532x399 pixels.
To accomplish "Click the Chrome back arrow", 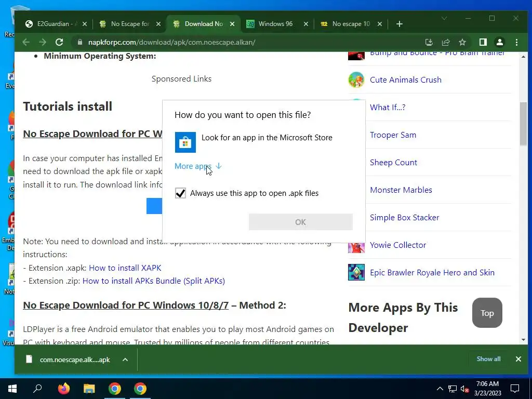I will click(x=26, y=42).
